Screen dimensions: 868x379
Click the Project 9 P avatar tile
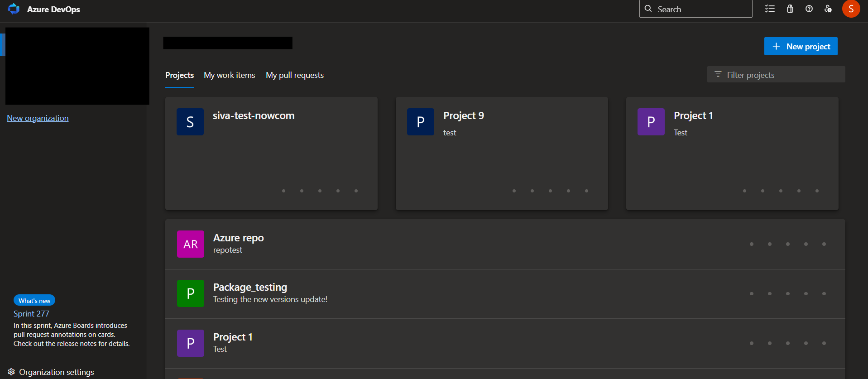tap(421, 122)
